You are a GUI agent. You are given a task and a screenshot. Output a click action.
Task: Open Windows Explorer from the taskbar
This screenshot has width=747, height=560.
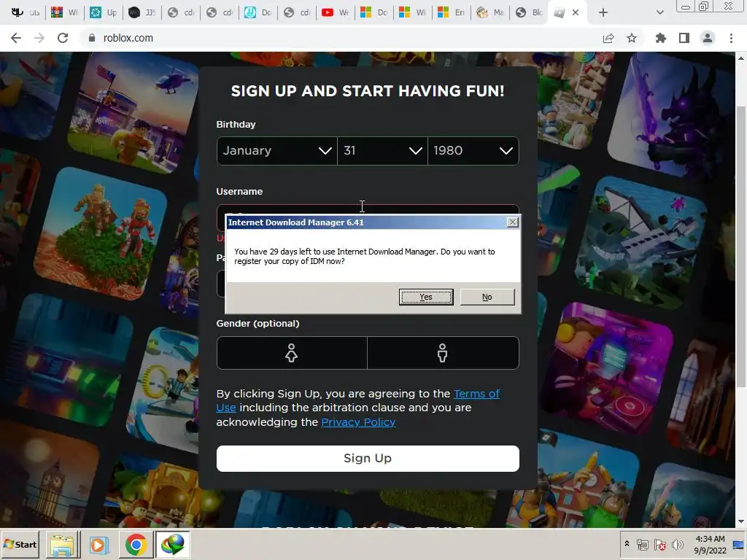(x=63, y=545)
